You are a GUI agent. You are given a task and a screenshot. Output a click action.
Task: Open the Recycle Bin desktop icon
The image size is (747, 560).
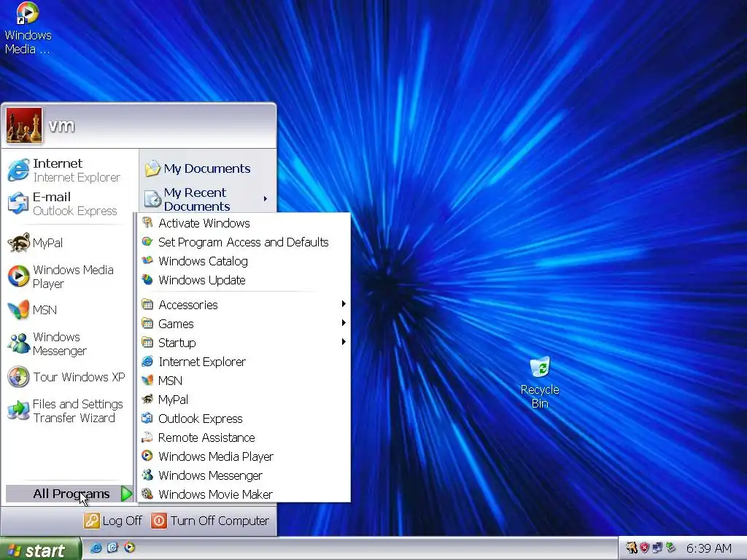pos(540,383)
